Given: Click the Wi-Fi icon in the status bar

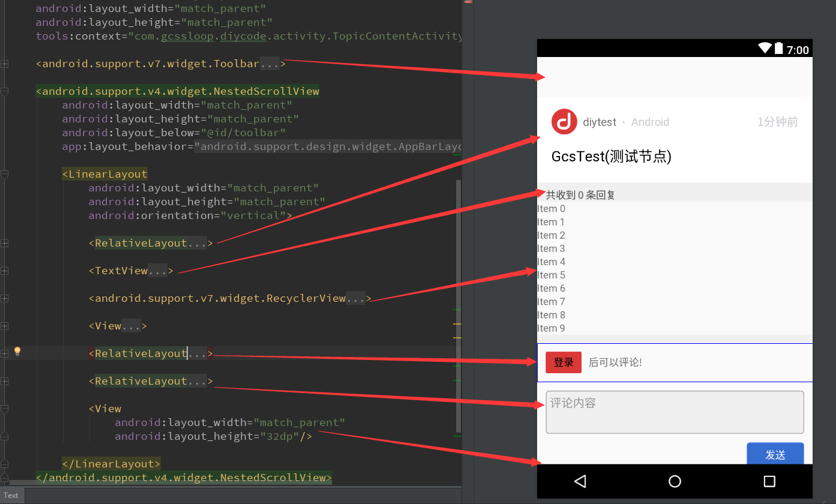Looking at the screenshot, I should click(x=765, y=49).
